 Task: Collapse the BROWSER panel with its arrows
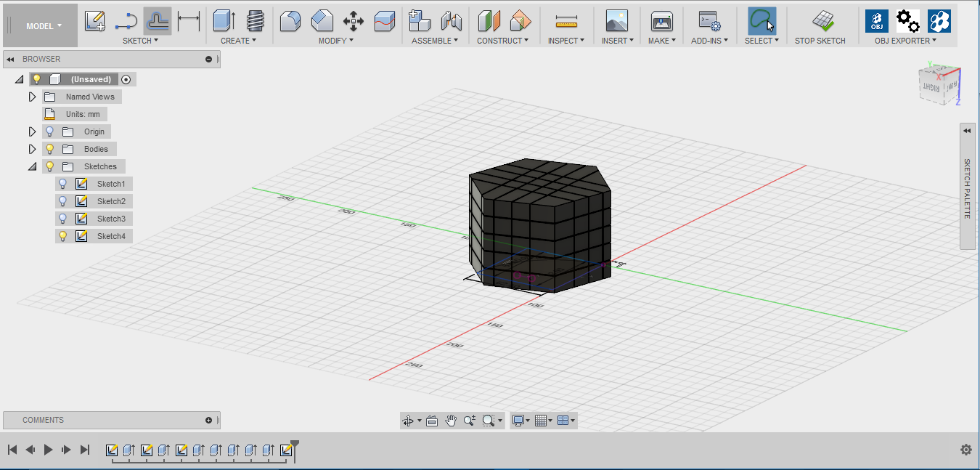click(11, 59)
